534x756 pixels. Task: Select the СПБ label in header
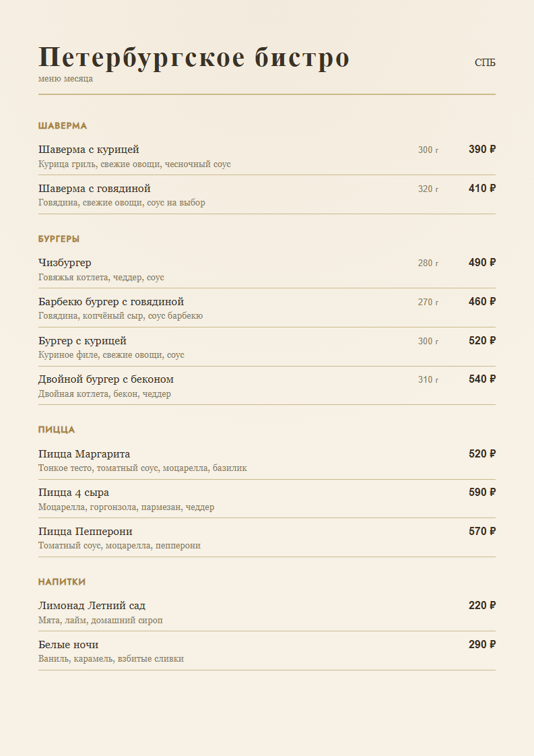(x=485, y=63)
